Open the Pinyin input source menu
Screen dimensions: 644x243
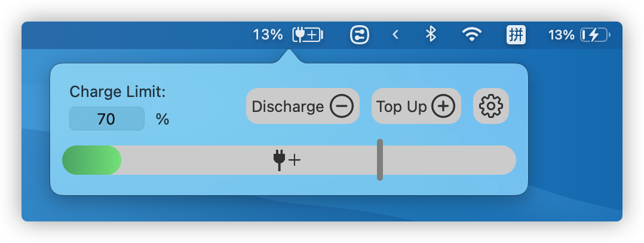(x=516, y=35)
